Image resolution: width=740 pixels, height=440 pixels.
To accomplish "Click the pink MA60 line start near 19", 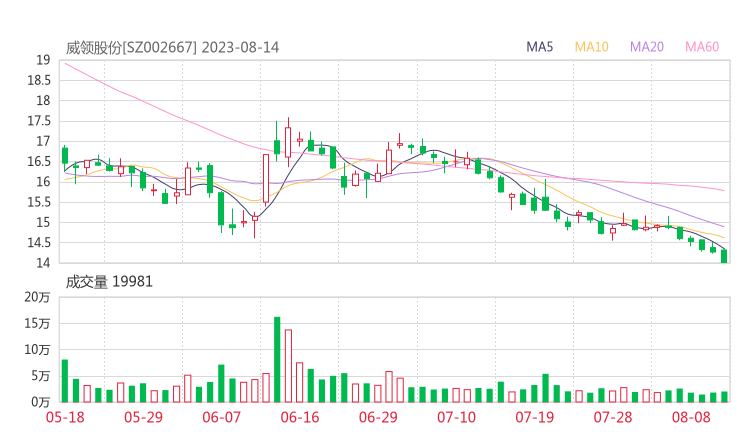I will (x=67, y=63).
